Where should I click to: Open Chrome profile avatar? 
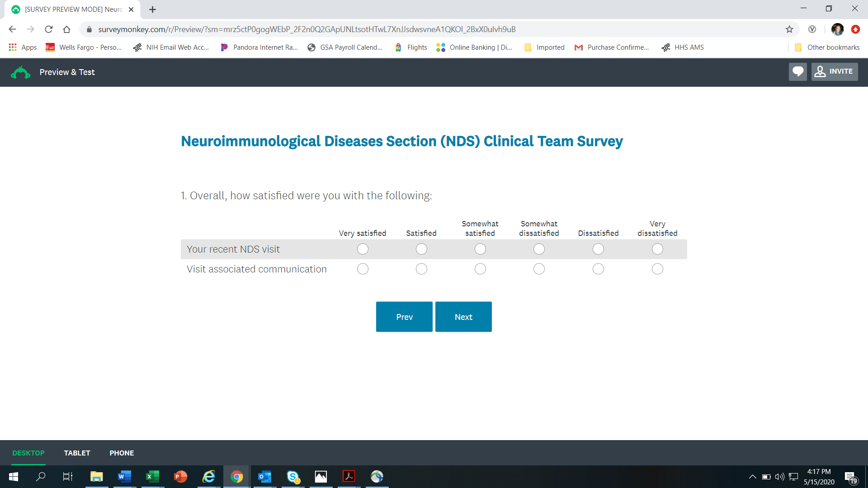point(837,29)
